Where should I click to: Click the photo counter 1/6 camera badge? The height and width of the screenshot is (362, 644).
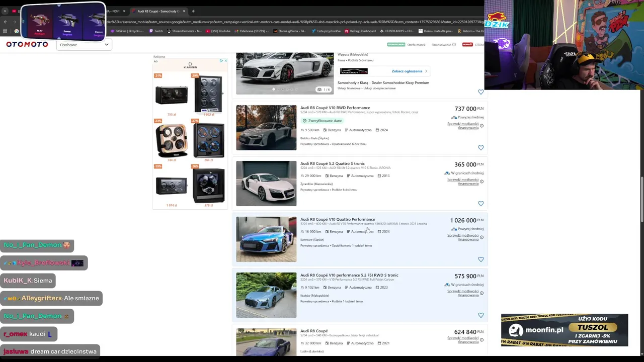[x=324, y=89]
